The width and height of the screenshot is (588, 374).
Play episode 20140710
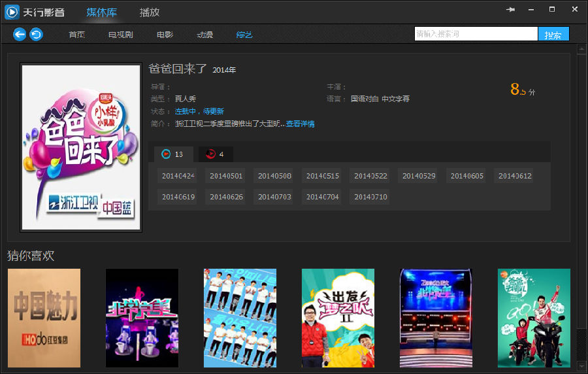[x=370, y=197]
